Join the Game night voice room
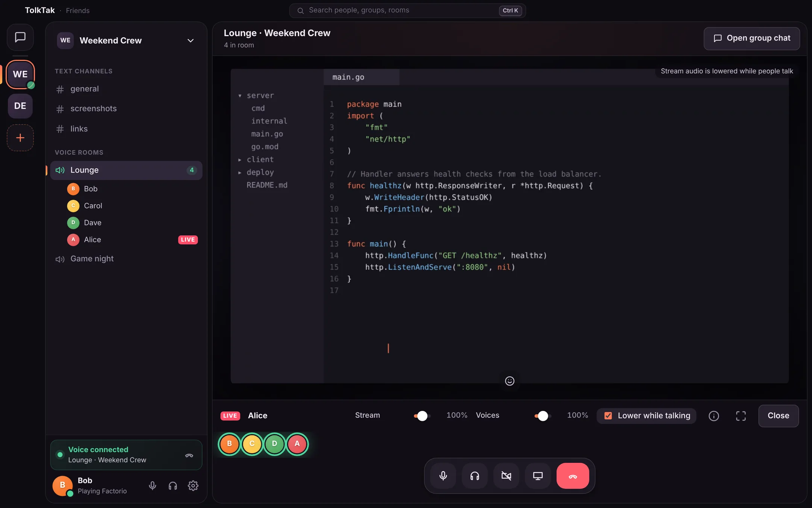812x508 pixels. click(x=126, y=259)
